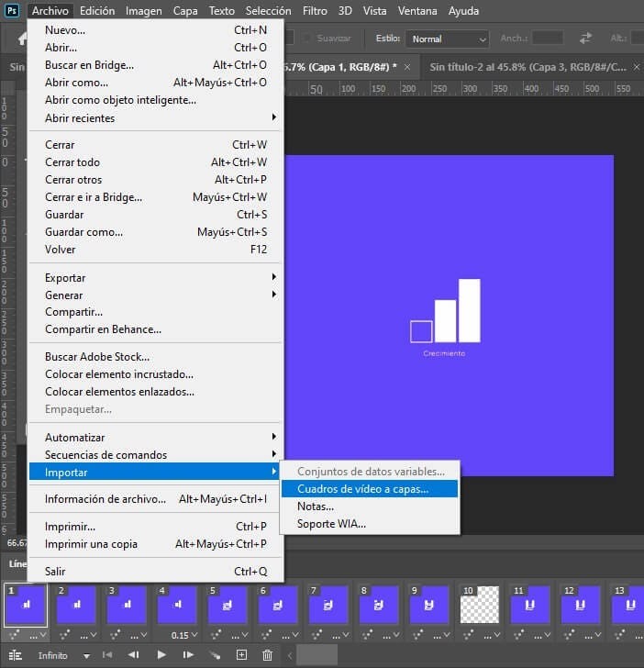Expand the Automatizar submenu
The width and height of the screenshot is (644, 668).
coord(156,438)
